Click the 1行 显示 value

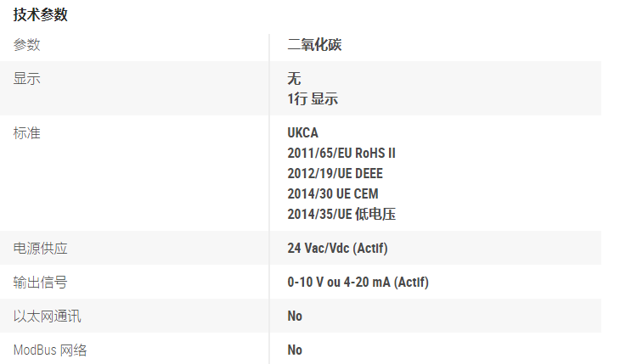pyautogui.click(x=313, y=98)
